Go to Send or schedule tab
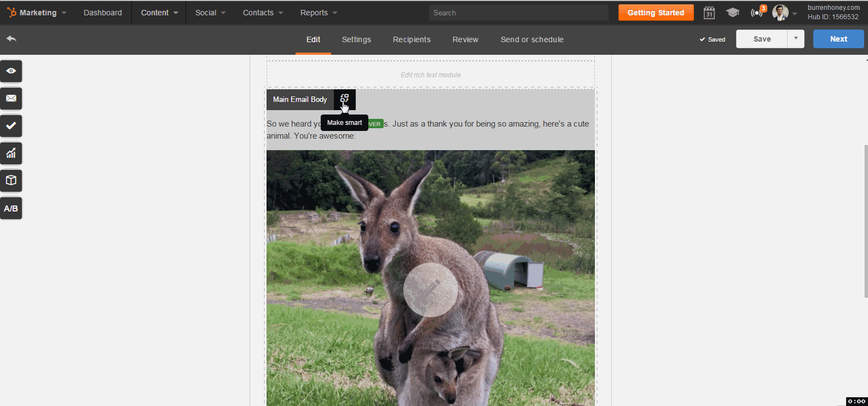868x406 pixels. coord(532,39)
